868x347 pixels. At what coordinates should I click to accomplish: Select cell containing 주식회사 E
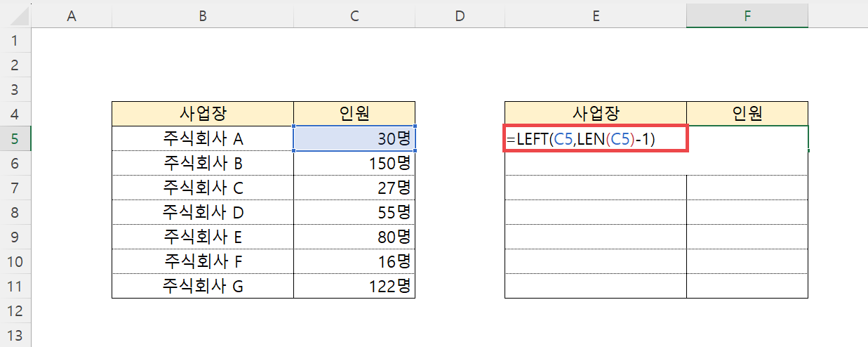coord(203,237)
